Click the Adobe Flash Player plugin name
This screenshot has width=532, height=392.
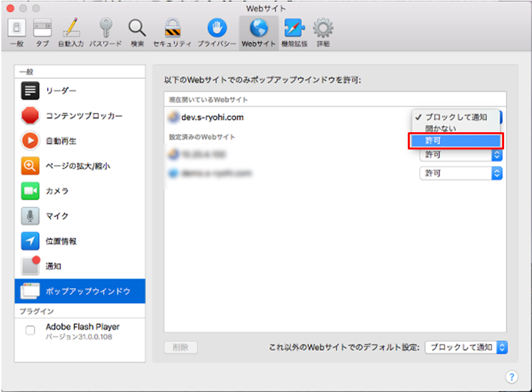[x=82, y=327]
